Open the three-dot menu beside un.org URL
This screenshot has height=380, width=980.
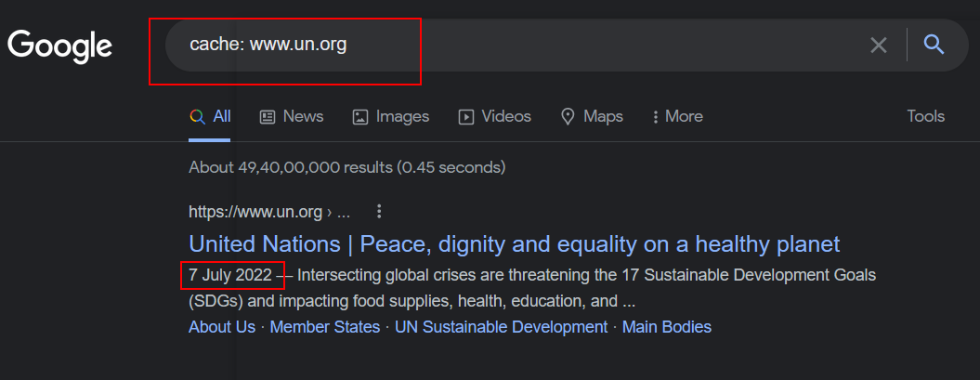tap(379, 211)
